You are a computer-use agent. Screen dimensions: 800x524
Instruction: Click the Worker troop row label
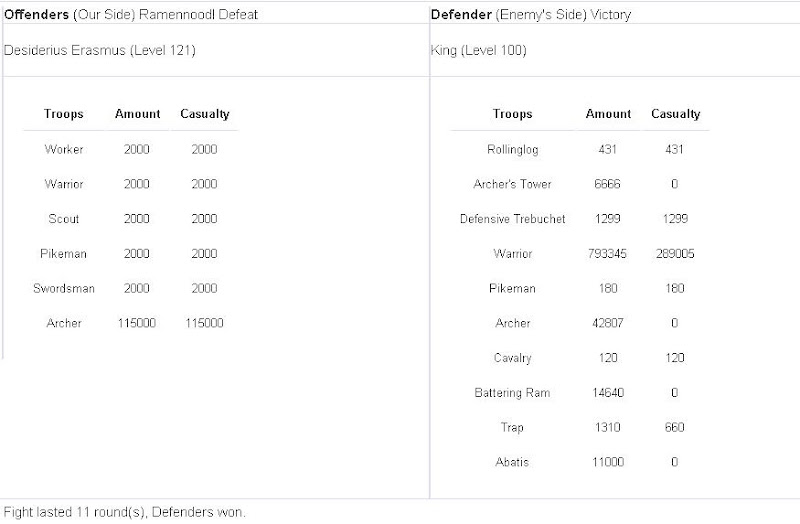click(x=64, y=150)
